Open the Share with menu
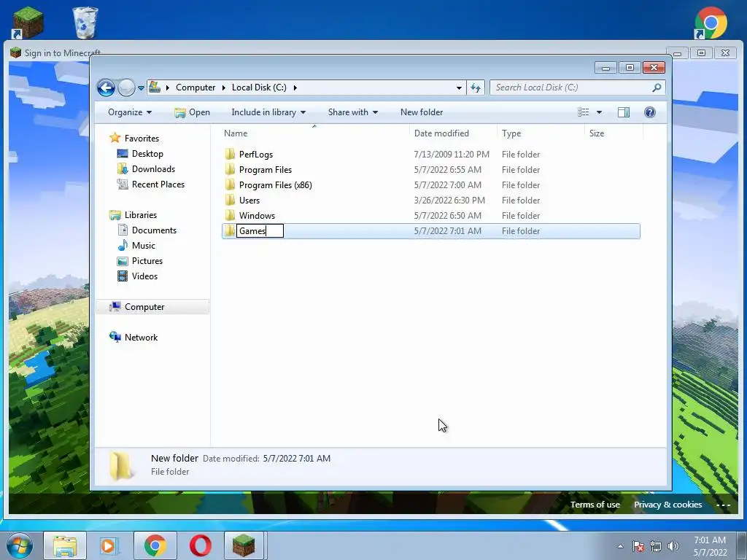The width and height of the screenshot is (747, 560). [352, 112]
